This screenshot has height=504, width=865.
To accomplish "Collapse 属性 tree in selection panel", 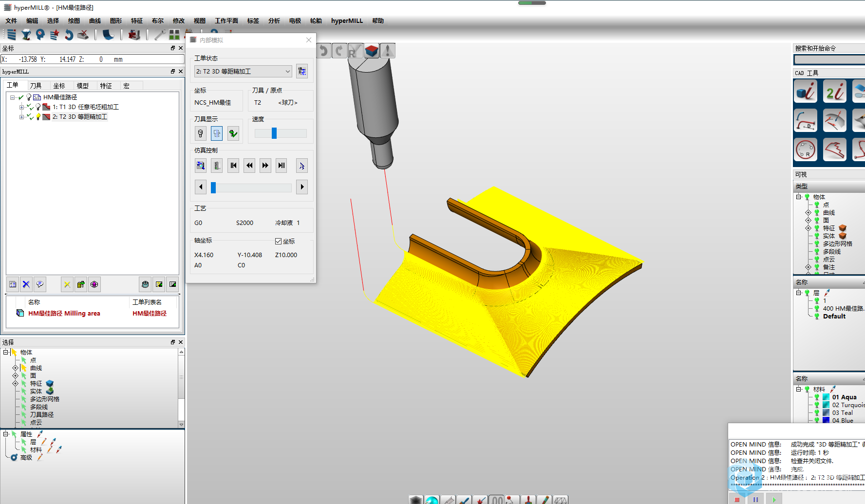I will [6, 434].
